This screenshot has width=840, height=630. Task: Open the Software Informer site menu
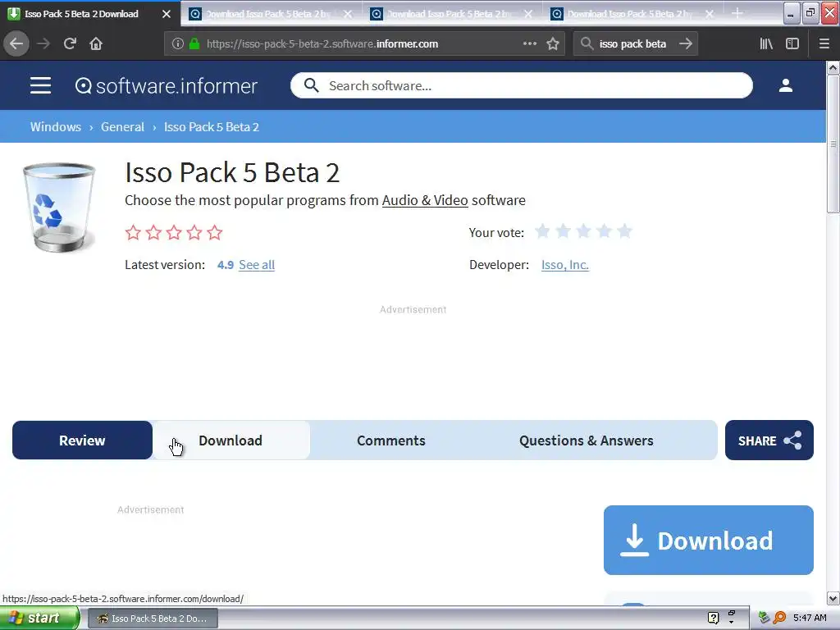pyautogui.click(x=41, y=85)
